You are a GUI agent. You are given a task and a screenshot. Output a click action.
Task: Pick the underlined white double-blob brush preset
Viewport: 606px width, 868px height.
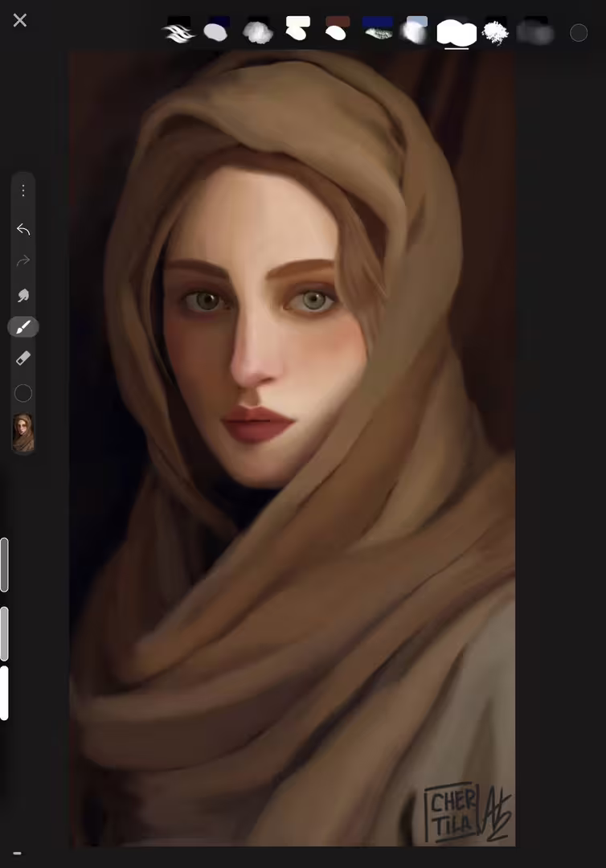pyautogui.click(x=457, y=32)
